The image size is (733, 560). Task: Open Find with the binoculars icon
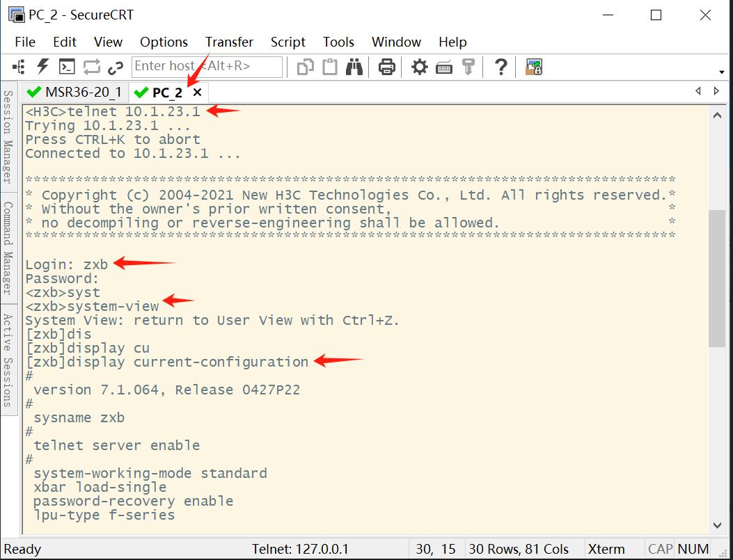point(354,67)
